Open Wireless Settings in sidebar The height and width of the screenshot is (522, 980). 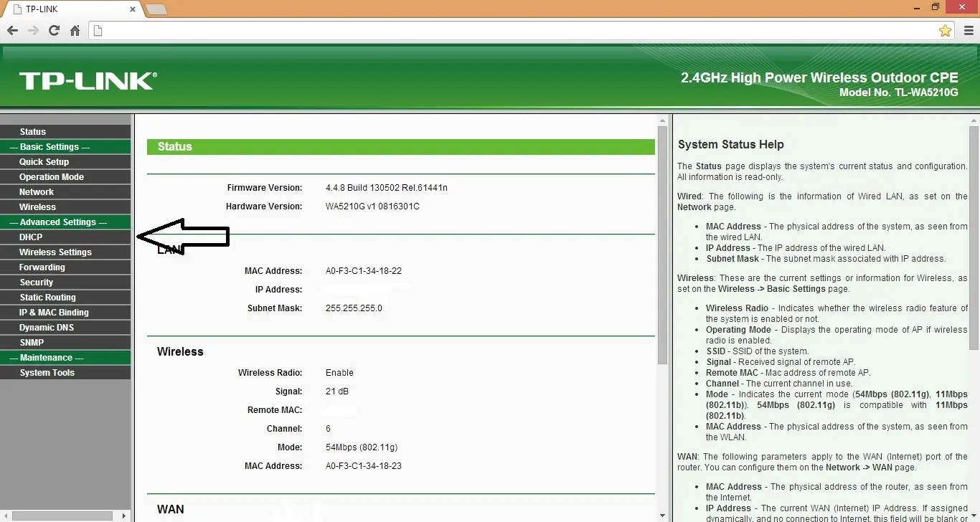[65, 252]
